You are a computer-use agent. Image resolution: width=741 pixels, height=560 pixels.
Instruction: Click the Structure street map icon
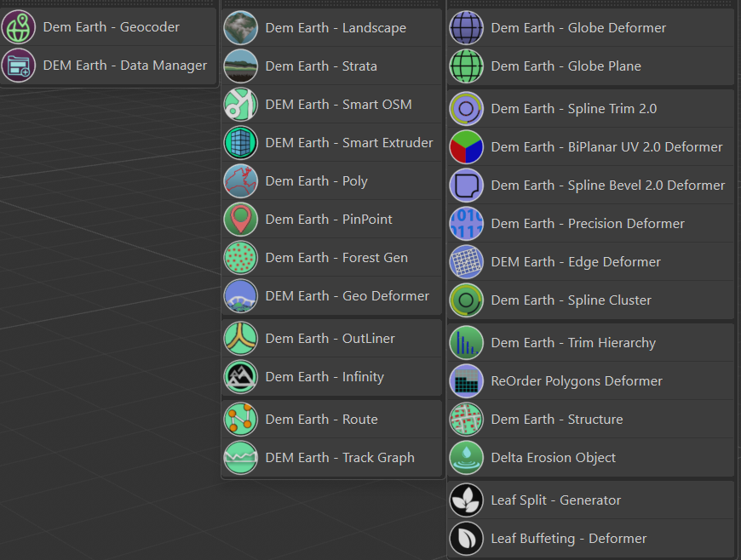coord(467,420)
